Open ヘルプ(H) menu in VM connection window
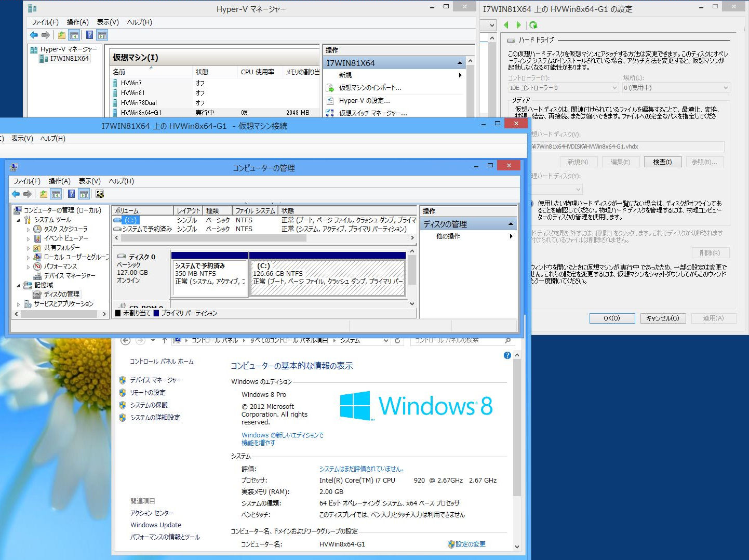This screenshot has width=749, height=560. (x=53, y=139)
